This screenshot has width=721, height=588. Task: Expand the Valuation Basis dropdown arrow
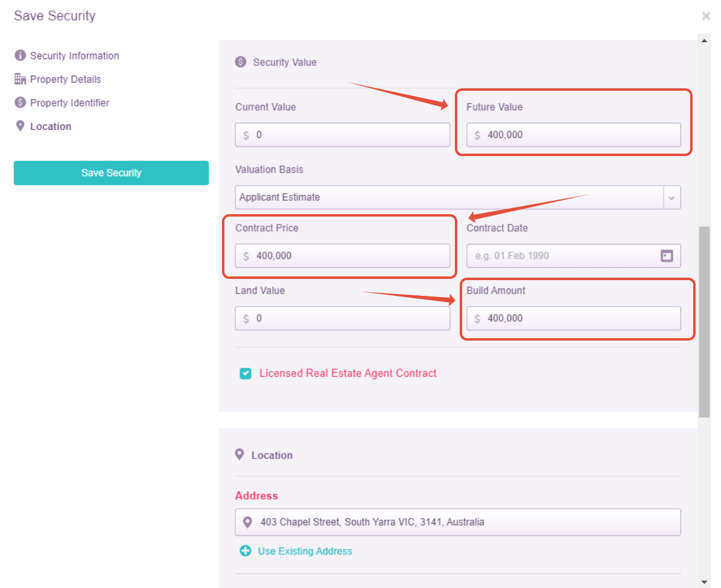pyautogui.click(x=672, y=197)
